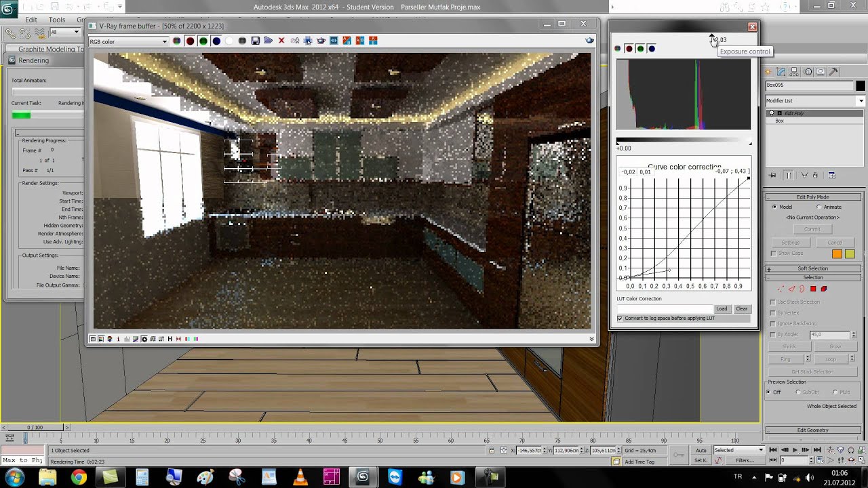This screenshot has width=868, height=488.
Task: Click top-right curve control point
Action: pyautogui.click(x=749, y=178)
